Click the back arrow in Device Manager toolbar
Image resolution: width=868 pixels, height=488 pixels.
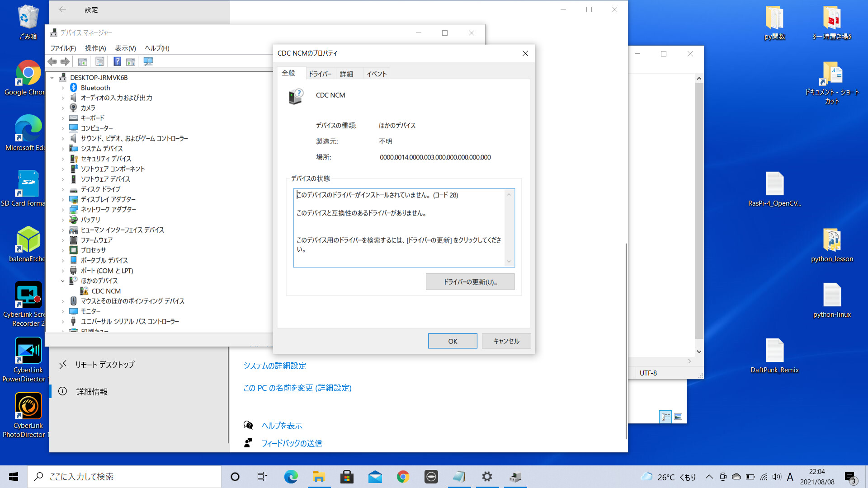tap(52, 61)
